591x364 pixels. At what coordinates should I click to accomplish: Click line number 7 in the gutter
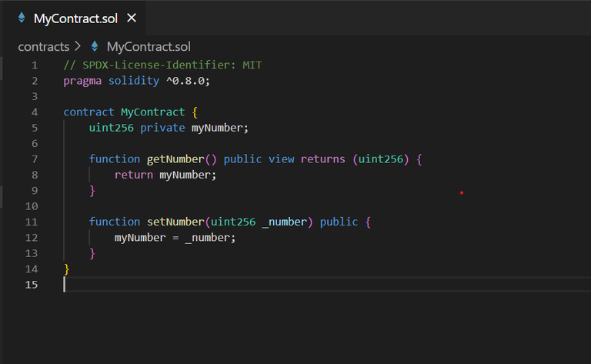(35, 159)
